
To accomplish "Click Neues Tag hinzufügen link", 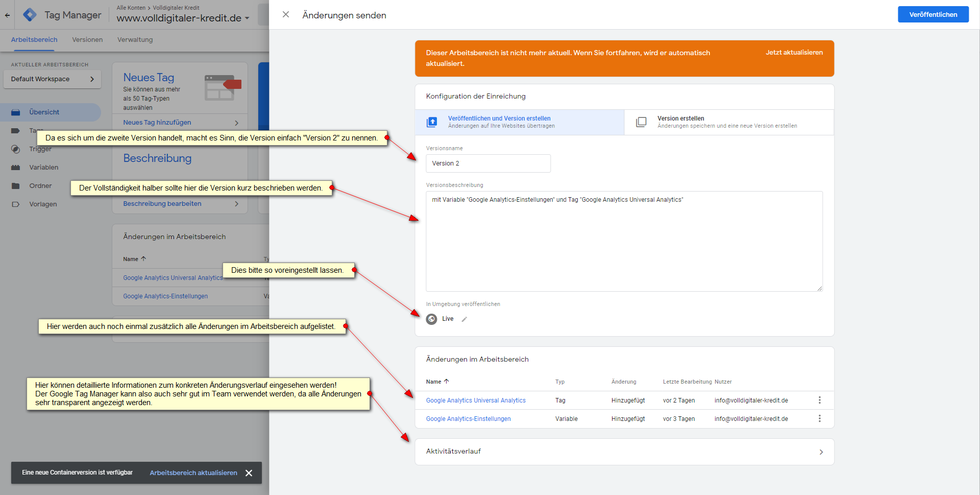I will point(157,123).
